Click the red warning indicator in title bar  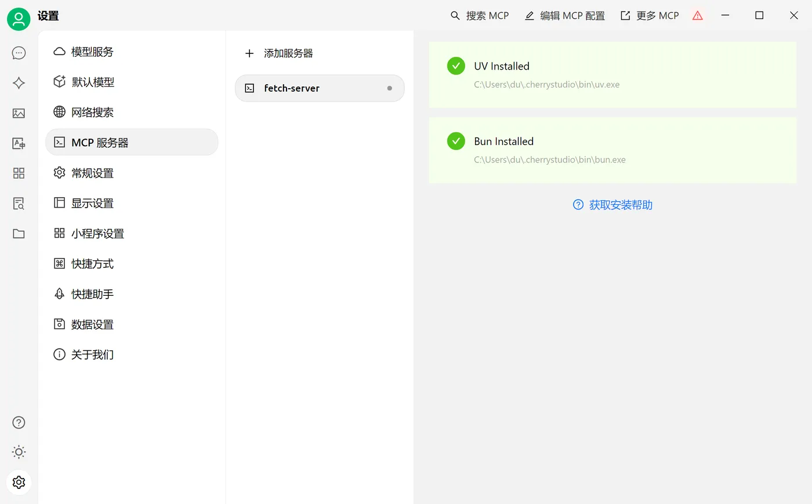point(697,16)
